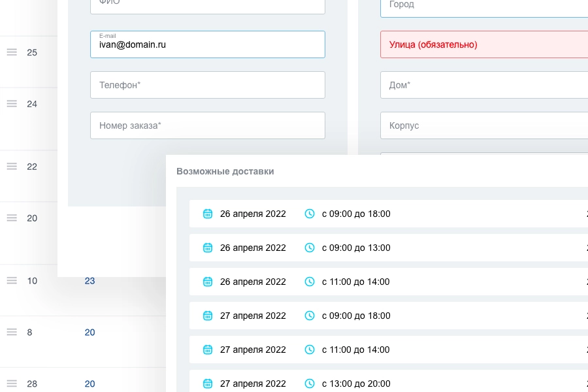Click clock icon next to с 09:00 до 13:00
588x392 pixels.
[x=310, y=248]
